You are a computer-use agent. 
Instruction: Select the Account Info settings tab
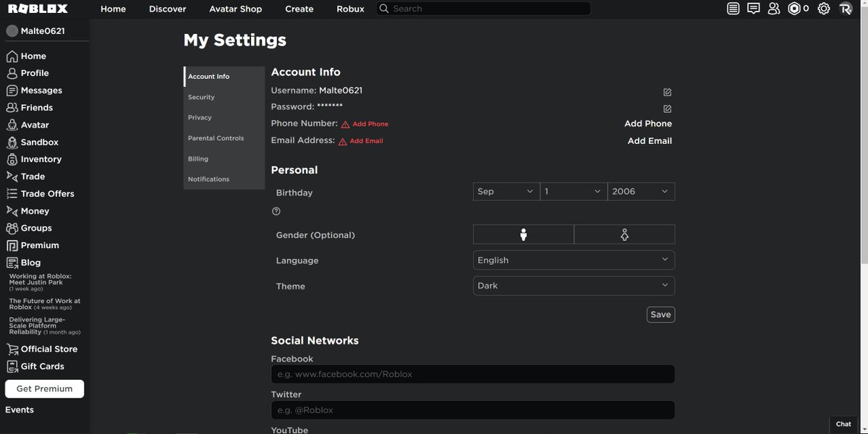click(224, 77)
